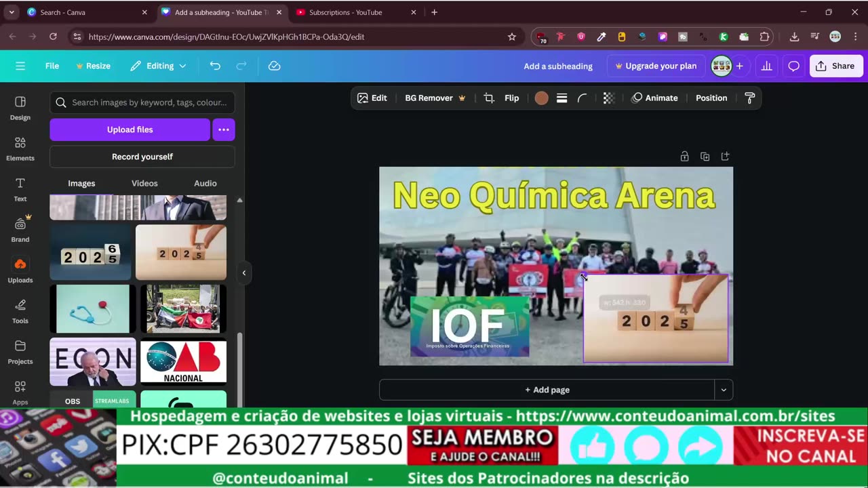Select the 2025 wooden blocks thumbnail
Image resolution: width=868 pixels, height=488 pixels.
coord(181,252)
